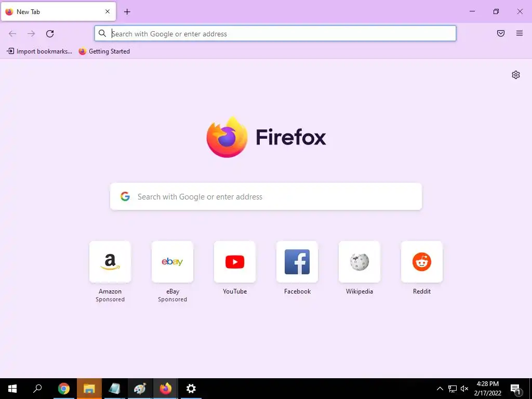Open Windows Settings from the taskbar
The height and width of the screenshot is (399, 532).
(191, 389)
